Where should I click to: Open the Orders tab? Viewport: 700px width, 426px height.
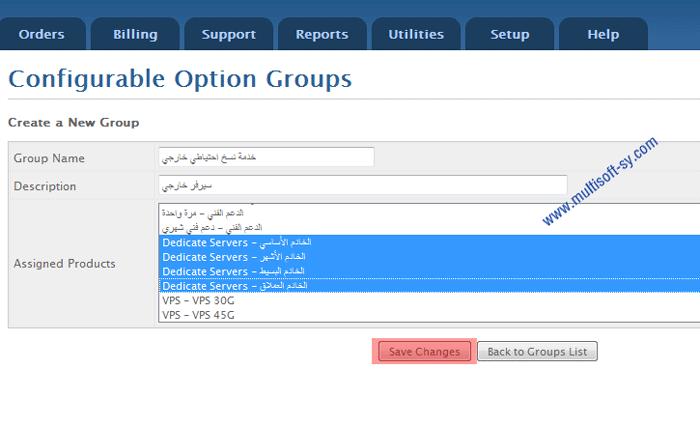42,34
